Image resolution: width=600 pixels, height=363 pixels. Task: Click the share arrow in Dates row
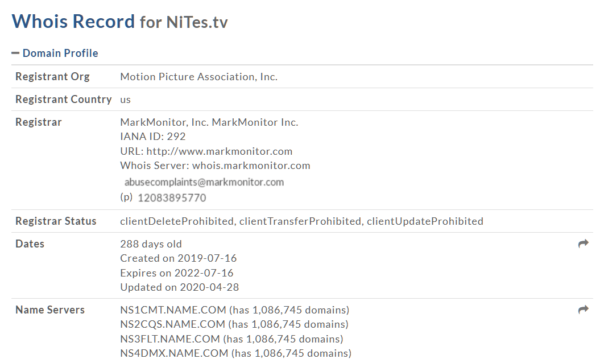[583, 244]
